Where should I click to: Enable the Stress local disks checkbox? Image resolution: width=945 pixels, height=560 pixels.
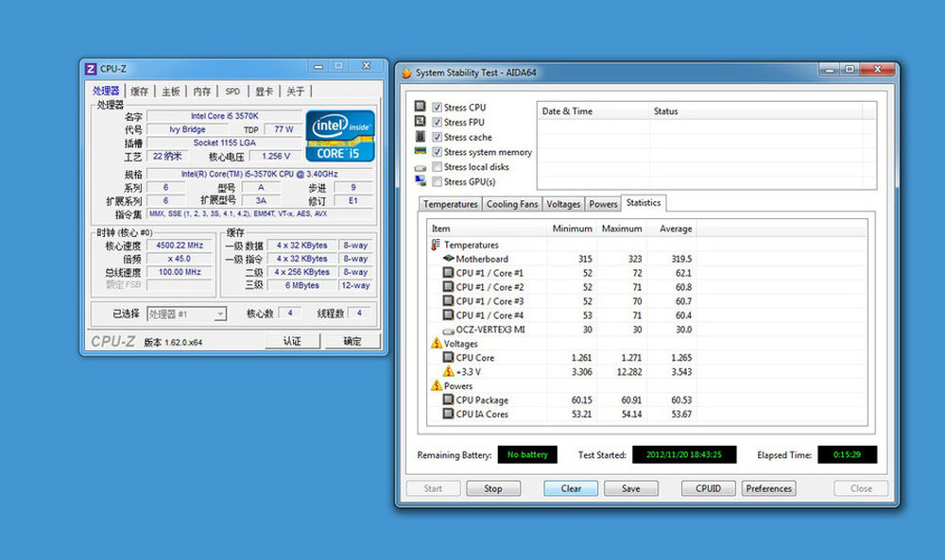[x=437, y=167]
